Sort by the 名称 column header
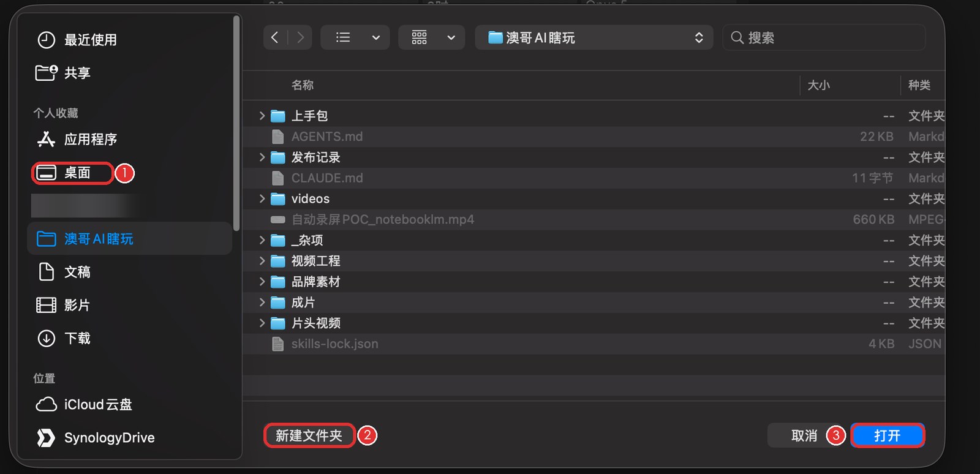This screenshot has width=980, height=474. point(303,85)
